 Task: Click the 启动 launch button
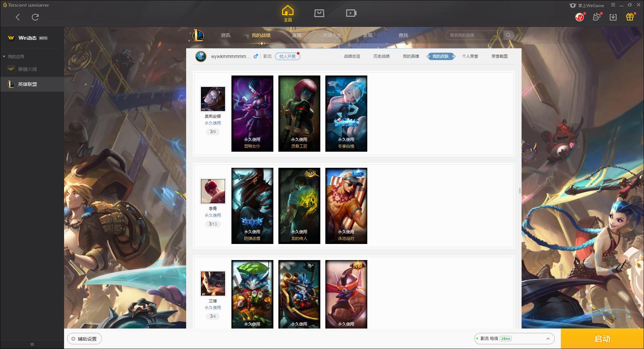coord(602,339)
